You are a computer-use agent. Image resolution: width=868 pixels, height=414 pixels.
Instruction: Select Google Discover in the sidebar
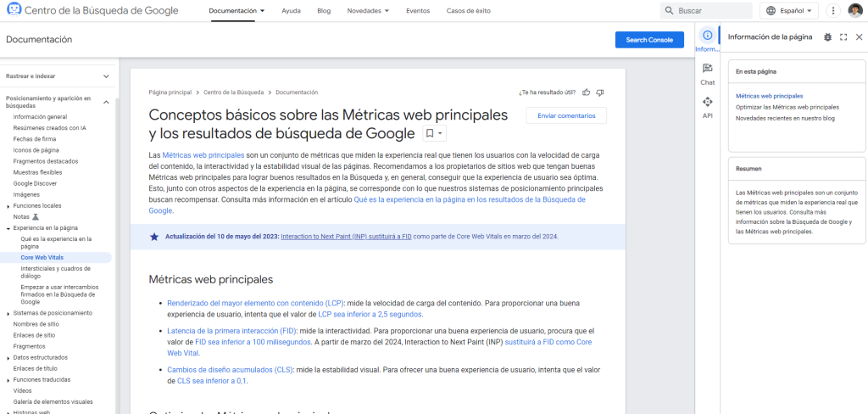coord(36,183)
